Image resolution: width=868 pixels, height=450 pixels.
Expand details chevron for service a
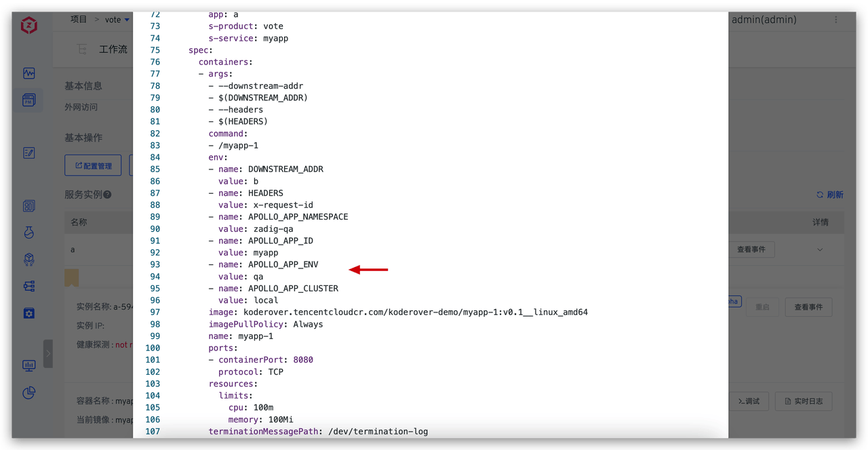click(820, 249)
